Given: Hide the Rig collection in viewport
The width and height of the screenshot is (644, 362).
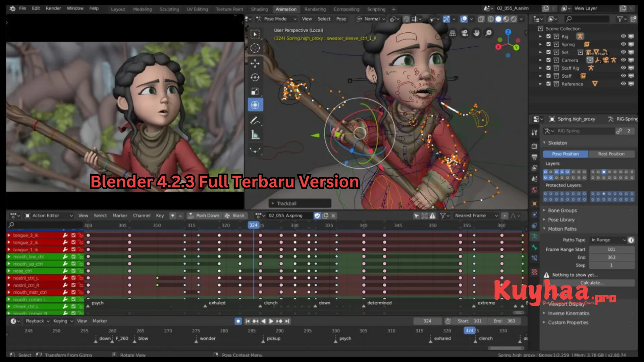Looking at the screenshot, I should click(623, 36).
